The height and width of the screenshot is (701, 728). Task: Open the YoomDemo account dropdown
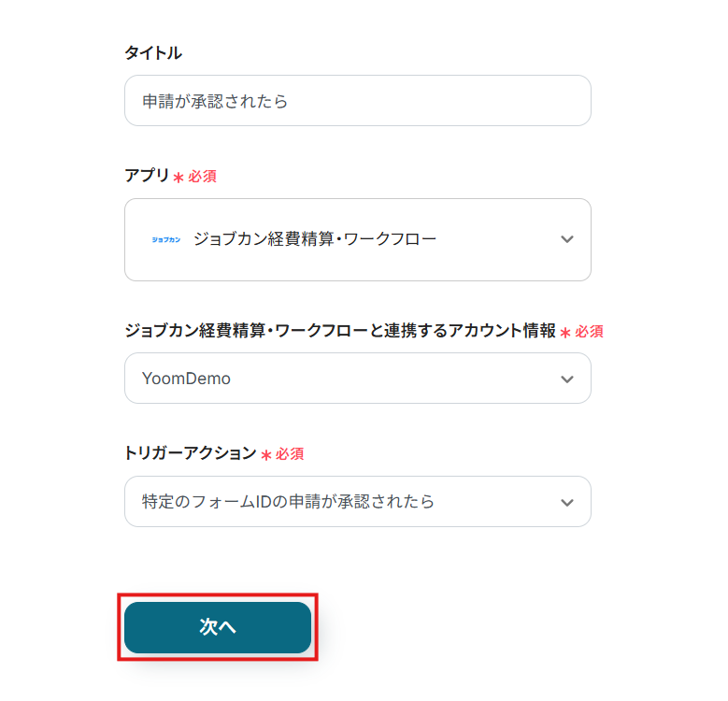(x=357, y=379)
